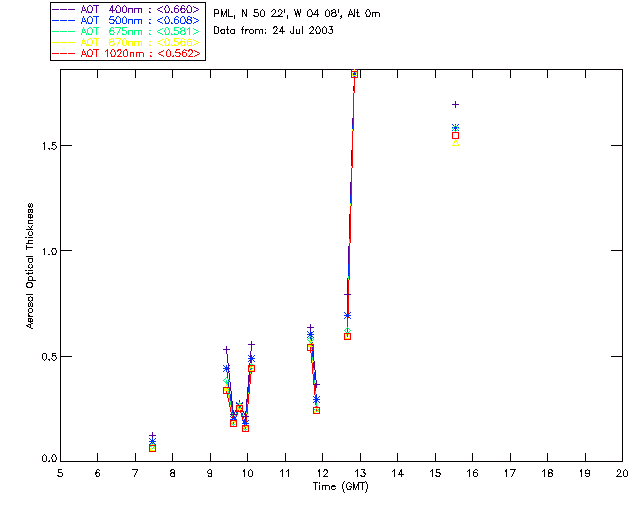
Task: Click the 0.5 y-axis tick label
Action: (x=49, y=356)
